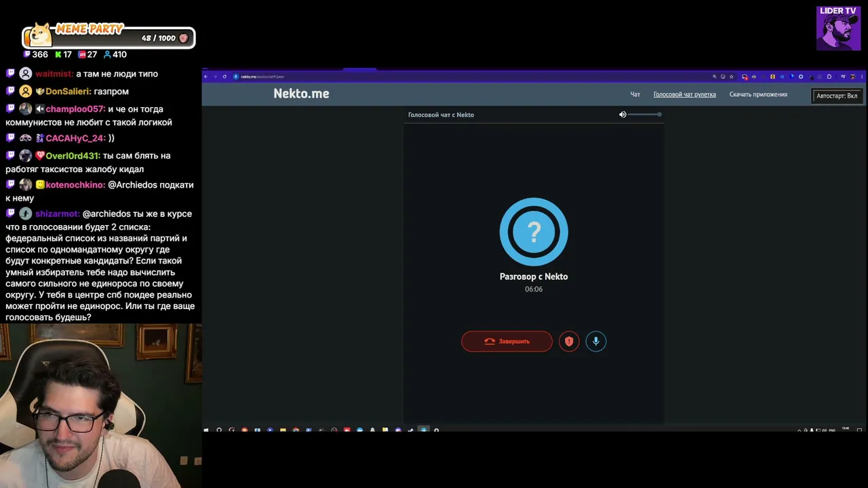The height and width of the screenshot is (488, 868).
Task: Click username kotenochkino in stream chat
Action: (x=75, y=185)
